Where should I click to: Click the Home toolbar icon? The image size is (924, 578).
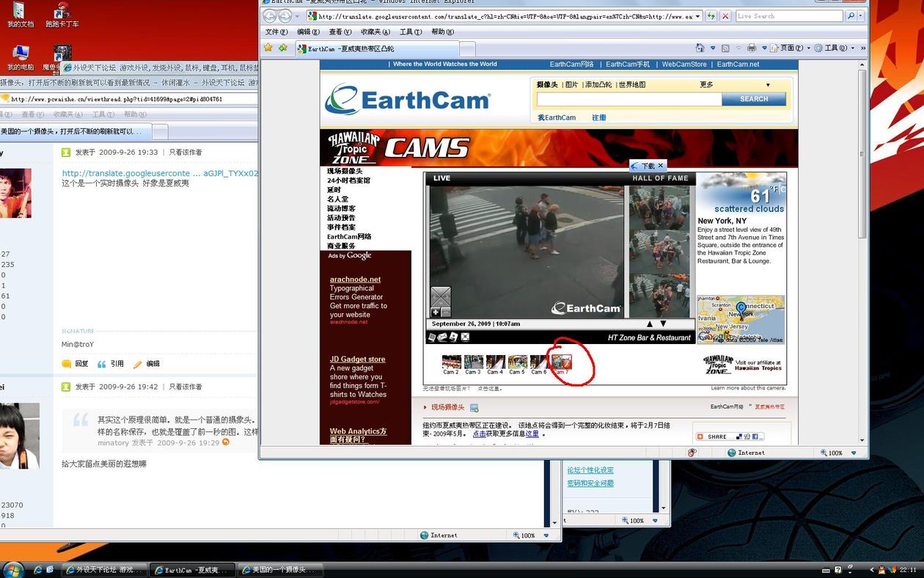(x=698, y=48)
